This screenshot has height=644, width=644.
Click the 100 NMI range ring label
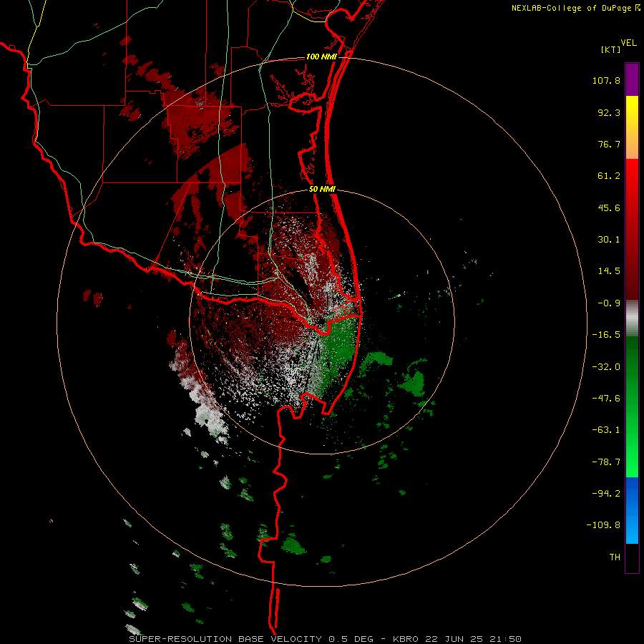click(x=321, y=57)
